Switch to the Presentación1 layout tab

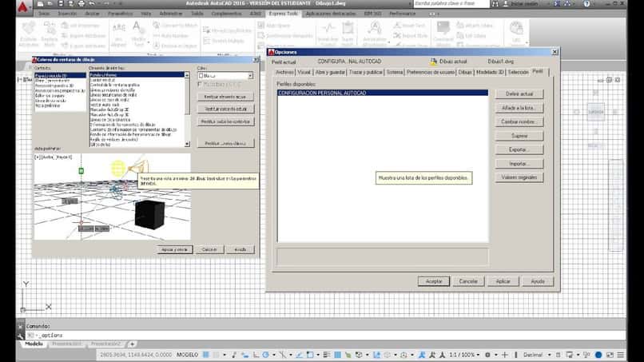pos(66,344)
